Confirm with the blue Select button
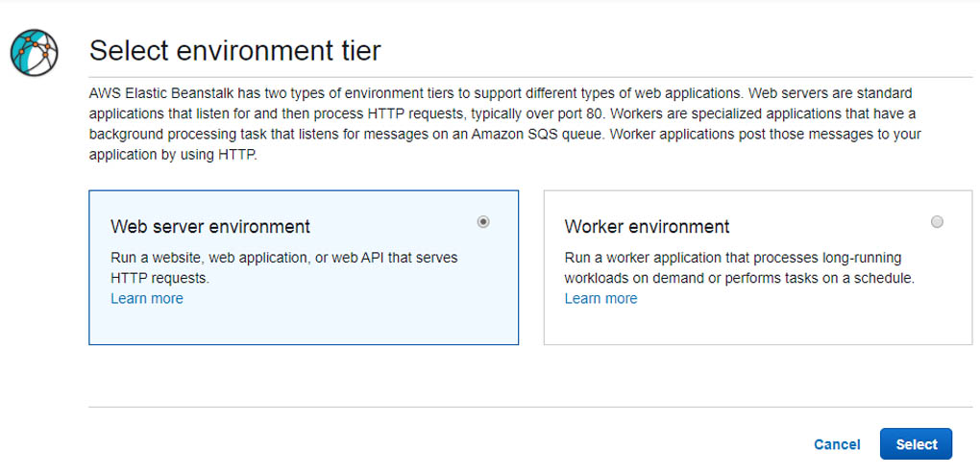Screen dimensions: 980x476 click(x=917, y=444)
